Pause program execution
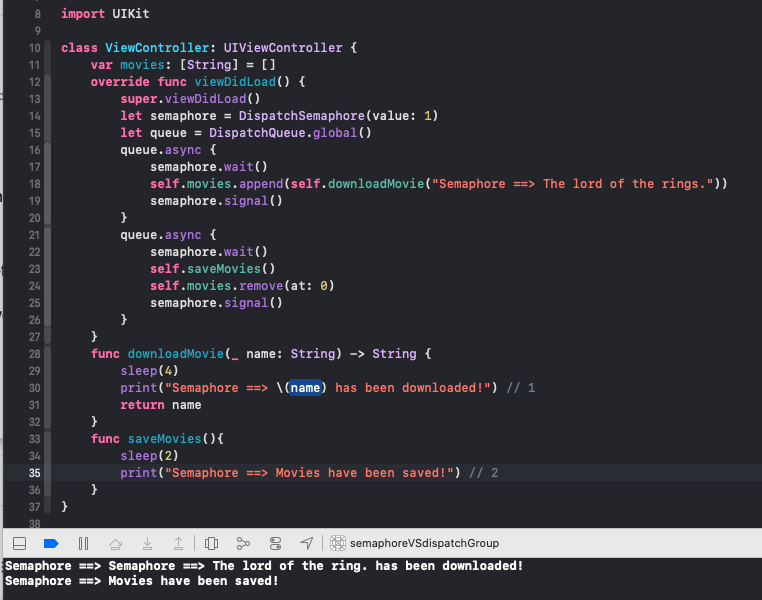Viewport: 762px width, 600px height. tap(84, 543)
